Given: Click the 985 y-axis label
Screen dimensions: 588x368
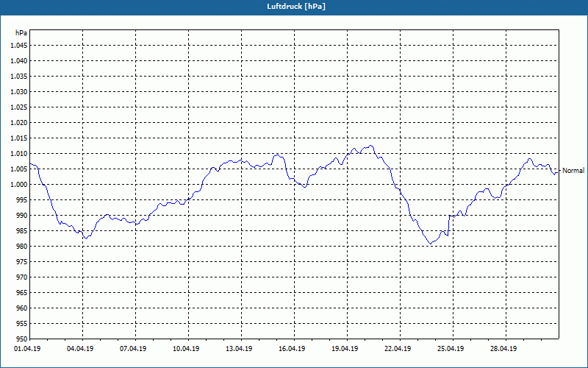Looking at the screenshot, I should point(22,231).
